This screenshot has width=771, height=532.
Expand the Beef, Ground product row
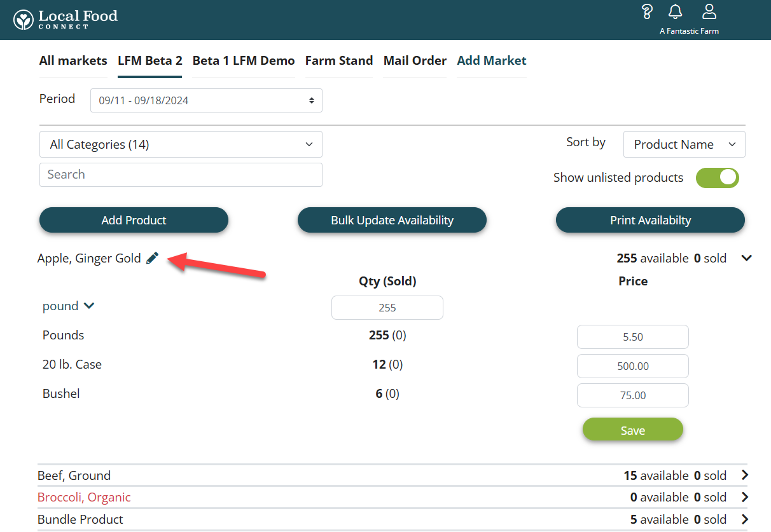pos(745,475)
